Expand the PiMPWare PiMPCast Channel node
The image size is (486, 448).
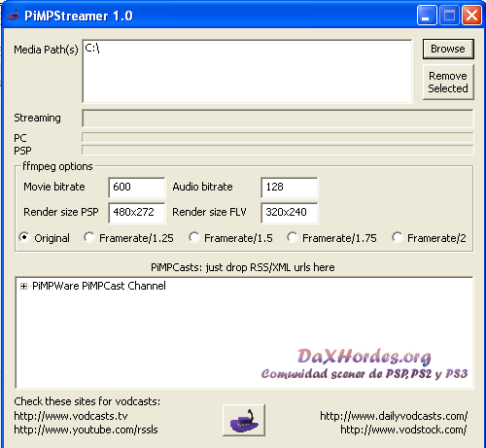(23, 287)
